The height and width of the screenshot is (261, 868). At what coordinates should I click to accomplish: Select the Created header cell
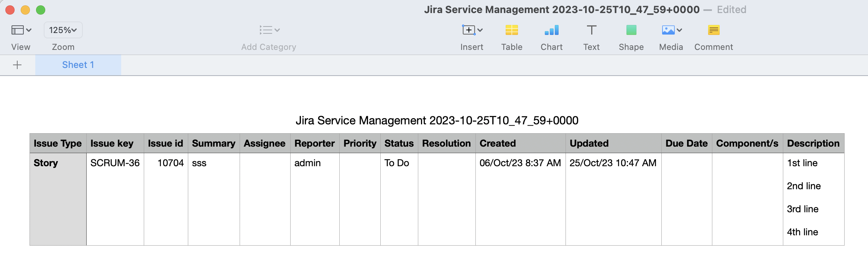(x=521, y=143)
